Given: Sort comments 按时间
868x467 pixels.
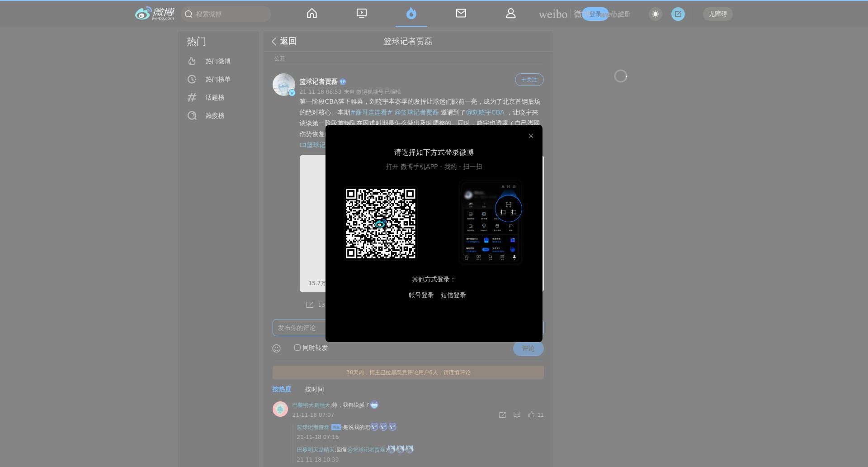Looking at the screenshot, I should click(314, 389).
